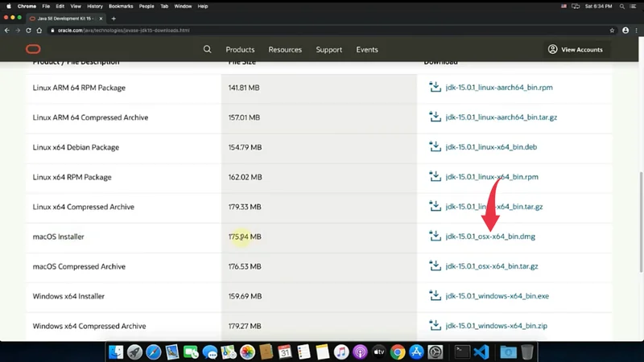Launch Terminal from the dock
Image resolution: width=644 pixels, height=362 pixels.
pos(461,352)
